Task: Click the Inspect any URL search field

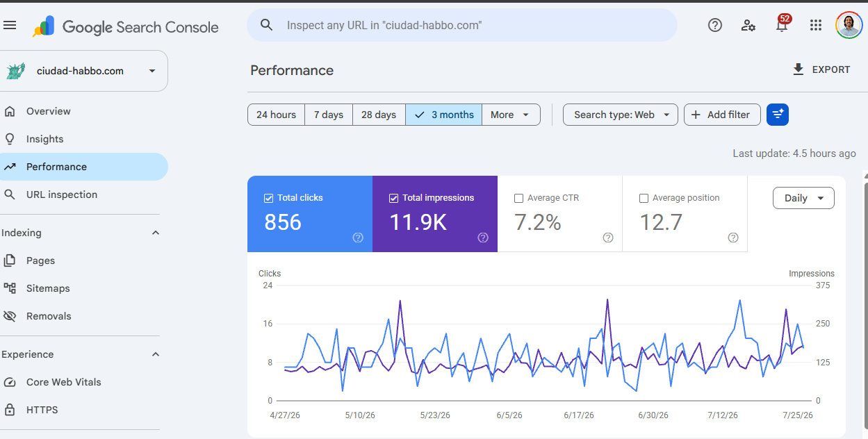Action: click(462, 25)
